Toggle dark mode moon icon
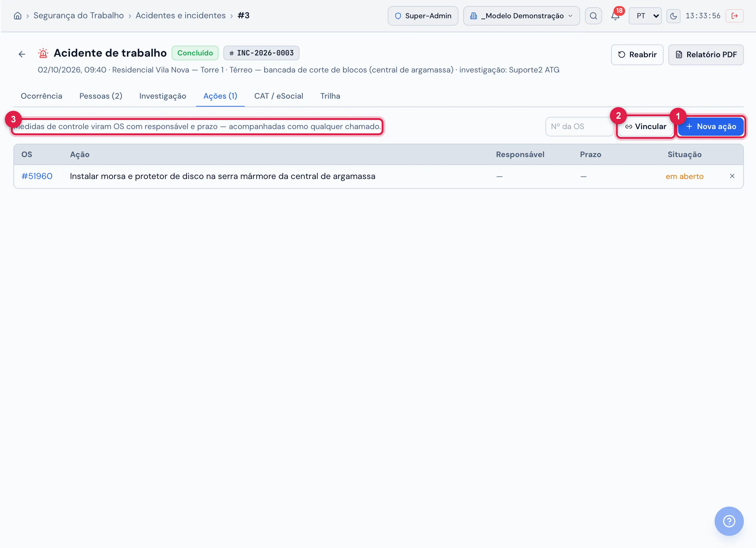 pyautogui.click(x=673, y=16)
